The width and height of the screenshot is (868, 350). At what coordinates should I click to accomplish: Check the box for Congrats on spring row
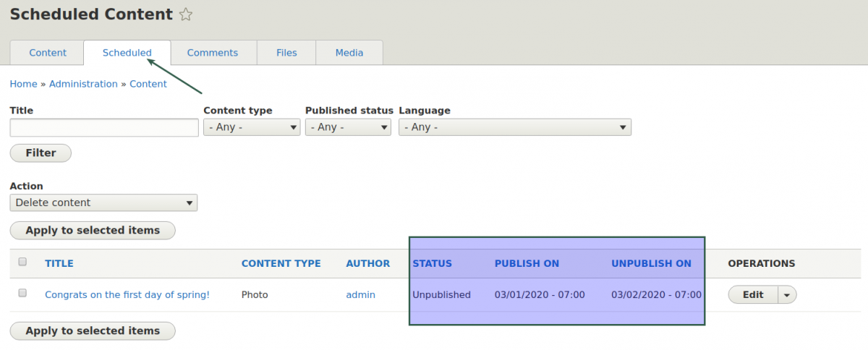coord(22,293)
